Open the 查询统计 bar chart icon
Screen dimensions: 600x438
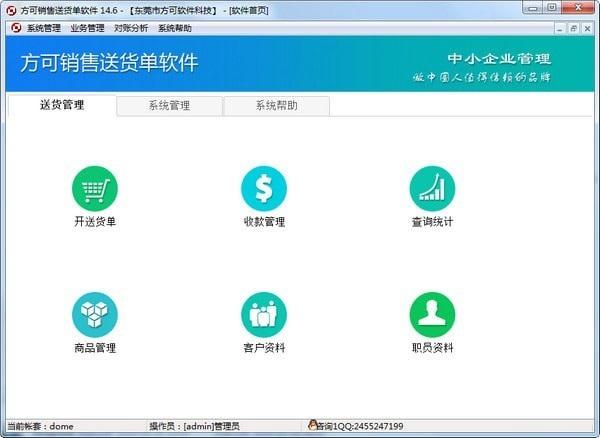pos(432,188)
